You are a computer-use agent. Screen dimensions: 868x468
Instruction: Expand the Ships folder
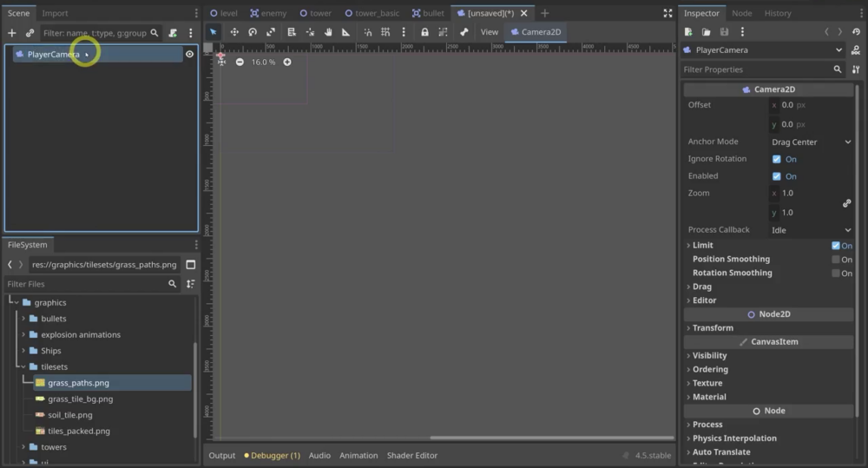(23, 351)
